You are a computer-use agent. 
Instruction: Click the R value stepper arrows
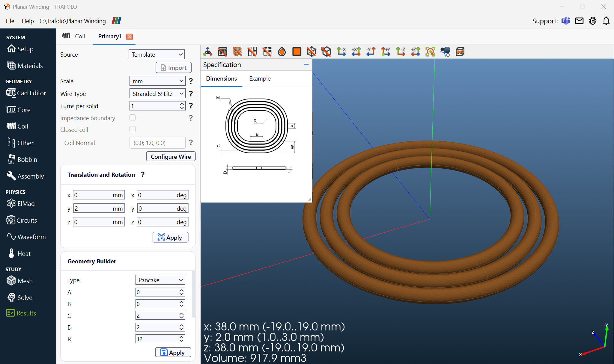181,339
